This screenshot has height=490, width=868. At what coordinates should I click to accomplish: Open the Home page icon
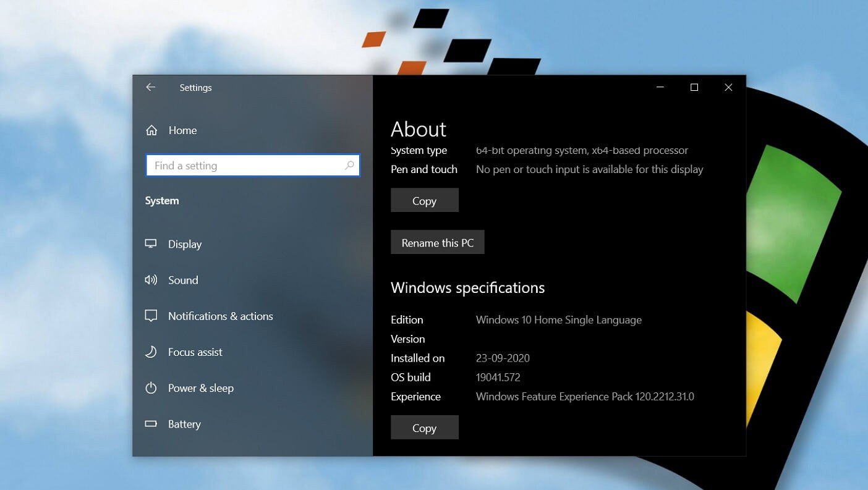coord(151,130)
